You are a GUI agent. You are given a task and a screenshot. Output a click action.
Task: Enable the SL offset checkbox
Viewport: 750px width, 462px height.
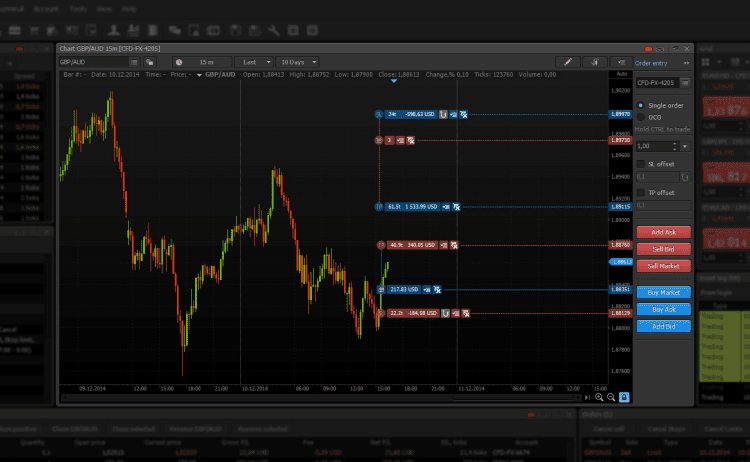pos(641,164)
